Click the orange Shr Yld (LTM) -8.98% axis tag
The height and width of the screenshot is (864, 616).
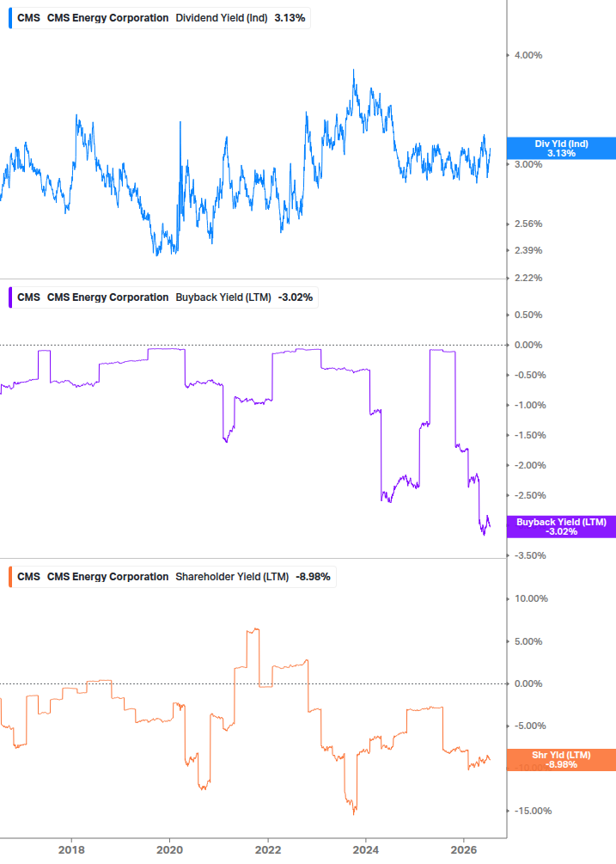point(561,760)
